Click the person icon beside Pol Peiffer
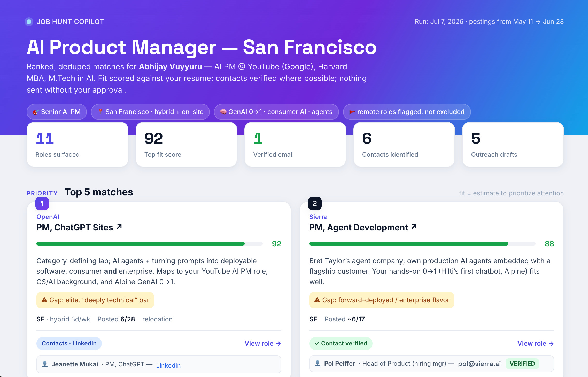The image size is (588, 377). (x=318, y=363)
